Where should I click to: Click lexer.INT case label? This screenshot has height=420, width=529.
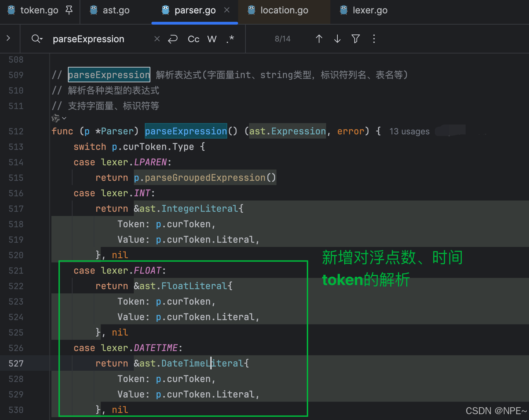pyautogui.click(x=126, y=193)
